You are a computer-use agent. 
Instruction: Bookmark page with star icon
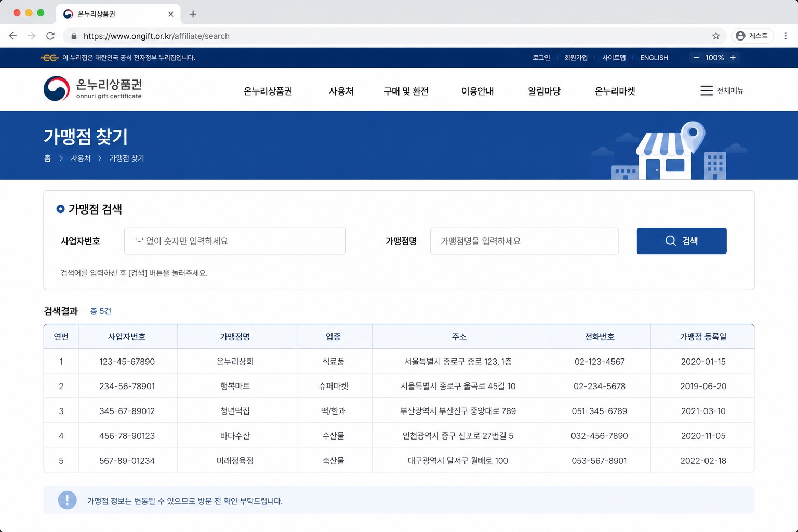pyautogui.click(x=716, y=36)
